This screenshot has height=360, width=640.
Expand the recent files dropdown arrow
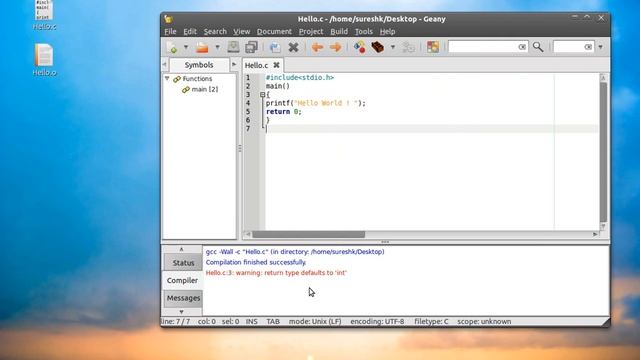coord(217,47)
